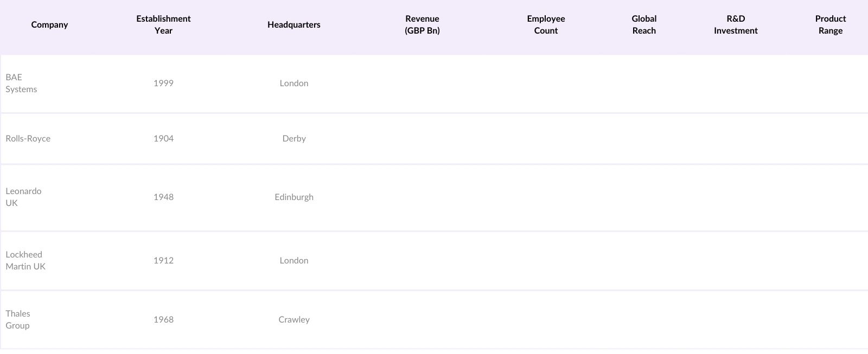868x354 pixels.
Task: Click the Crawley headquarters cell
Action: (x=294, y=320)
